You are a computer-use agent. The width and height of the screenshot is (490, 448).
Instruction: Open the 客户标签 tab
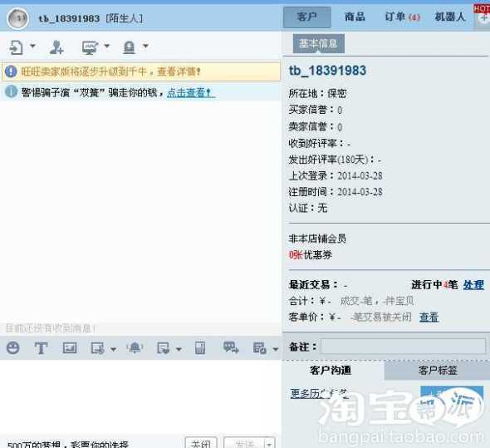click(437, 371)
